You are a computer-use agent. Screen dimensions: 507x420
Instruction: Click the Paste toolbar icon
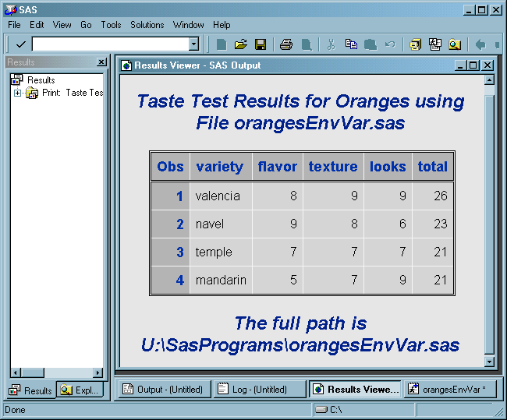pos(370,44)
